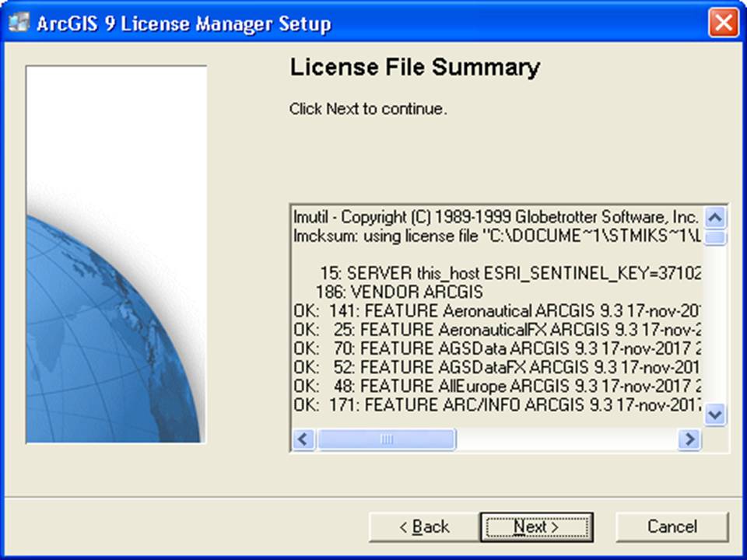This screenshot has height=560, width=747.
Task: Click the left arrow on horizontal scrollbar
Action: [x=303, y=439]
